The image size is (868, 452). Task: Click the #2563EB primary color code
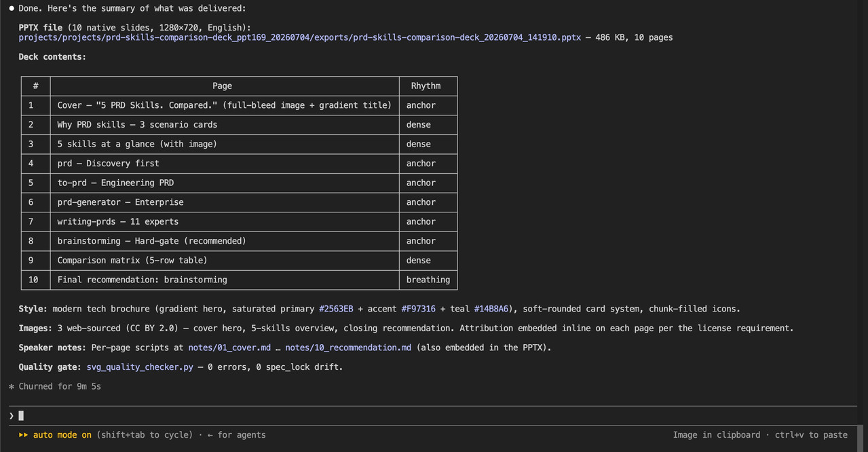point(336,309)
